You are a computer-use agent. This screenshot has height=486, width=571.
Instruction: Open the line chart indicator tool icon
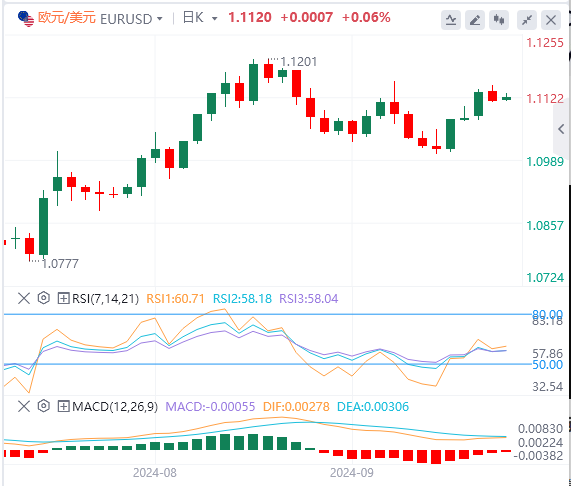coord(451,20)
